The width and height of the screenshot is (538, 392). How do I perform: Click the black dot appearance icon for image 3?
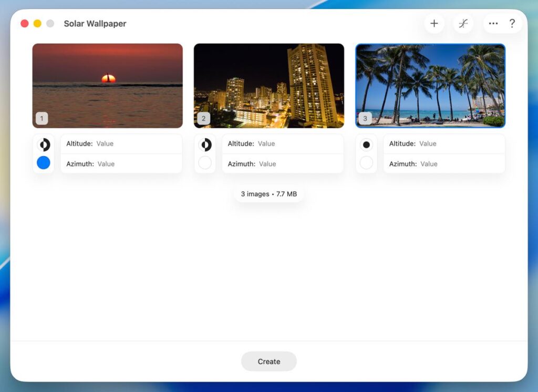point(366,145)
